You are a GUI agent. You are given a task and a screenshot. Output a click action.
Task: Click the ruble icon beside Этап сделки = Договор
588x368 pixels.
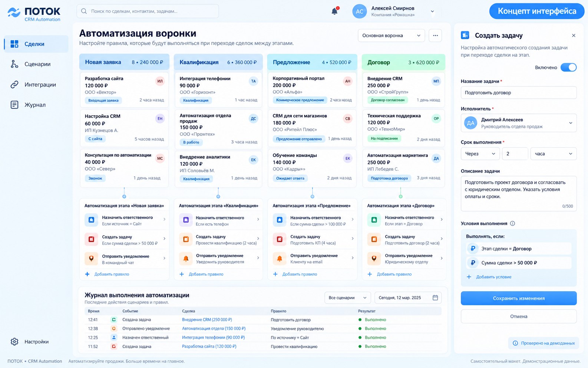click(473, 249)
